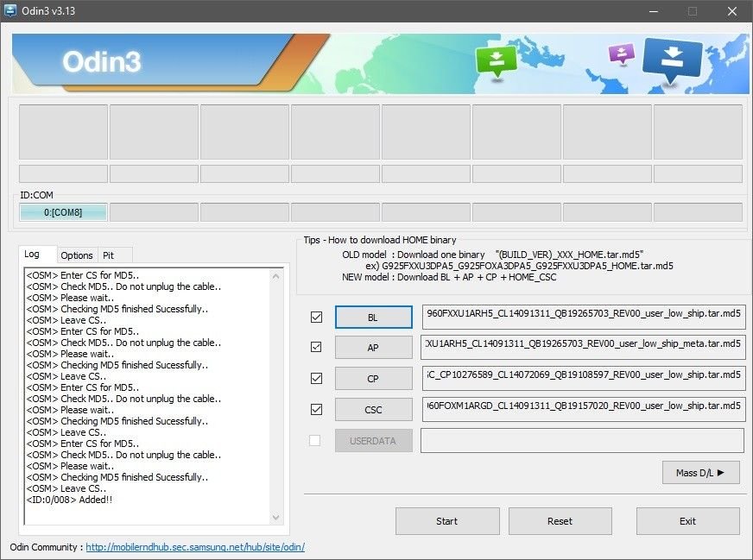Click the log scrollbar up arrow
The width and height of the screenshot is (753, 560).
tap(275, 276)
